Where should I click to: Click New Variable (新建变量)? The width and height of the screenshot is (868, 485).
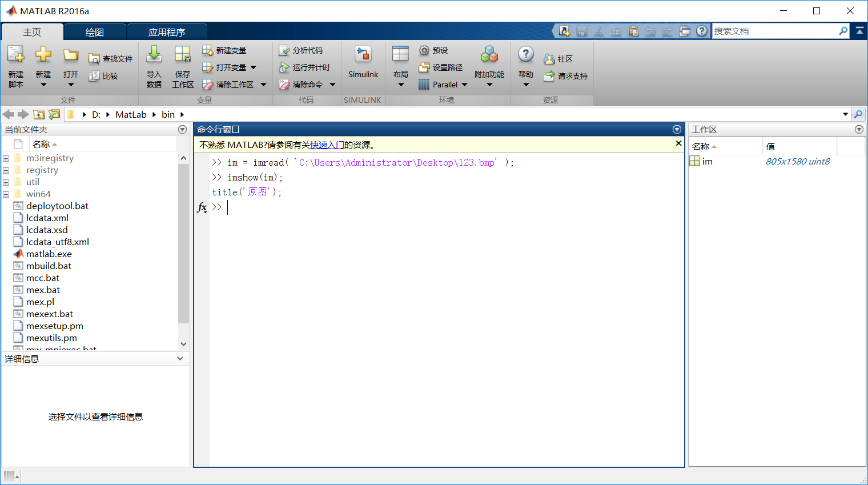224,50
